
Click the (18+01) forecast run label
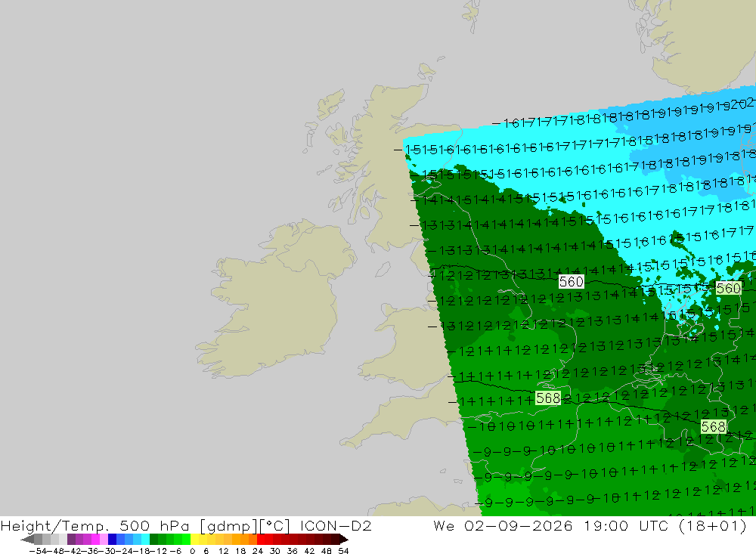[x=713, y=525]
